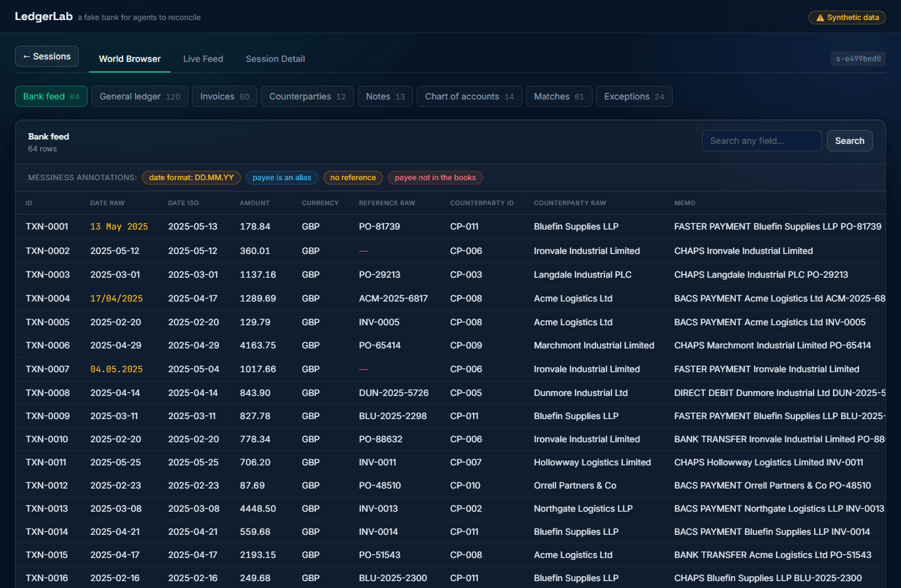Click the session ID s-e499bed0 badge
Image resolution: width=901 pixels, height=588 pixels.
coord(858,59)
